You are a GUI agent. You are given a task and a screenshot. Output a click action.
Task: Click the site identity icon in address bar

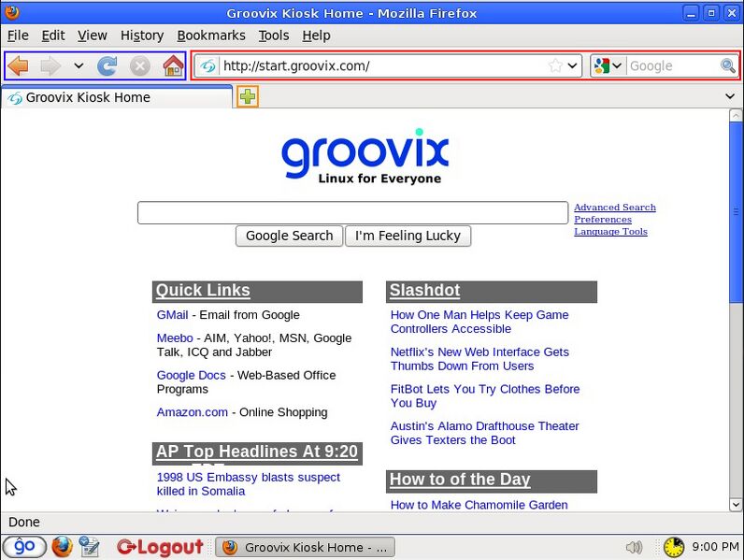207,66
